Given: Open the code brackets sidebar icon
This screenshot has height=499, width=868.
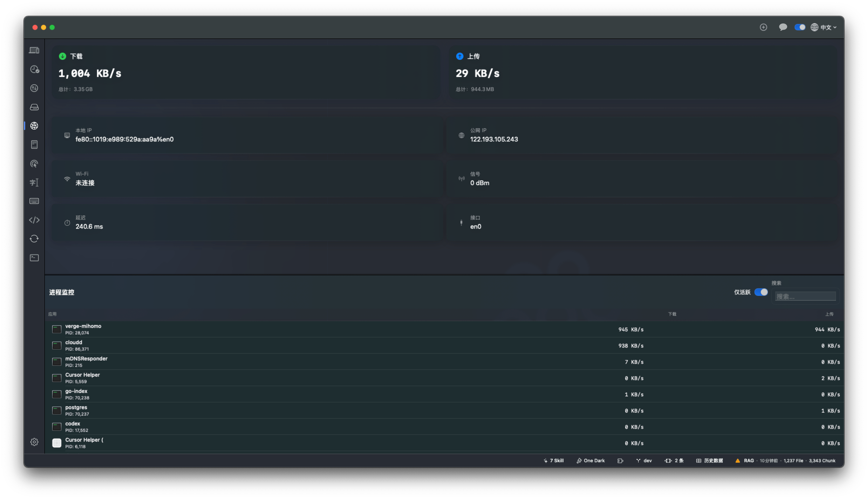Looking at the screenshot, I should 34,220.
